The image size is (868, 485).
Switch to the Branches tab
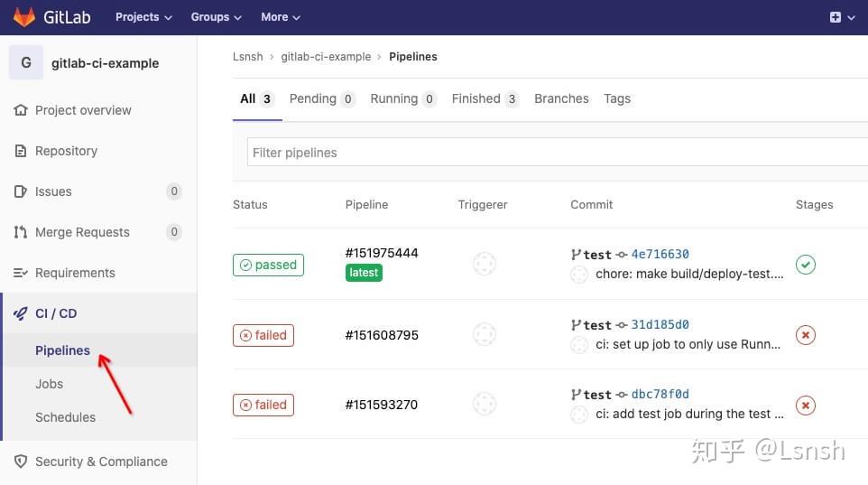(561, 98)
